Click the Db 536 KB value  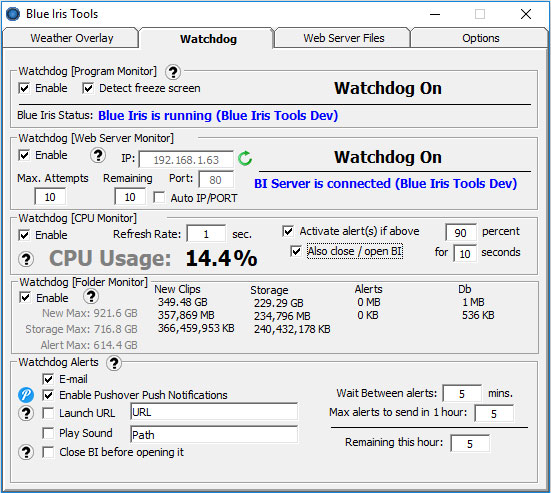click(x=478, y=315)
